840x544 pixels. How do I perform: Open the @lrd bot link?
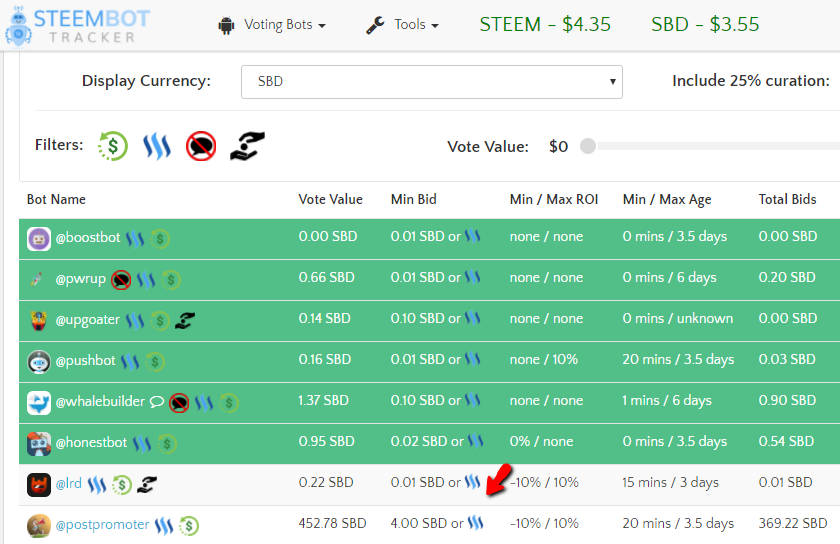pos(69,483)
